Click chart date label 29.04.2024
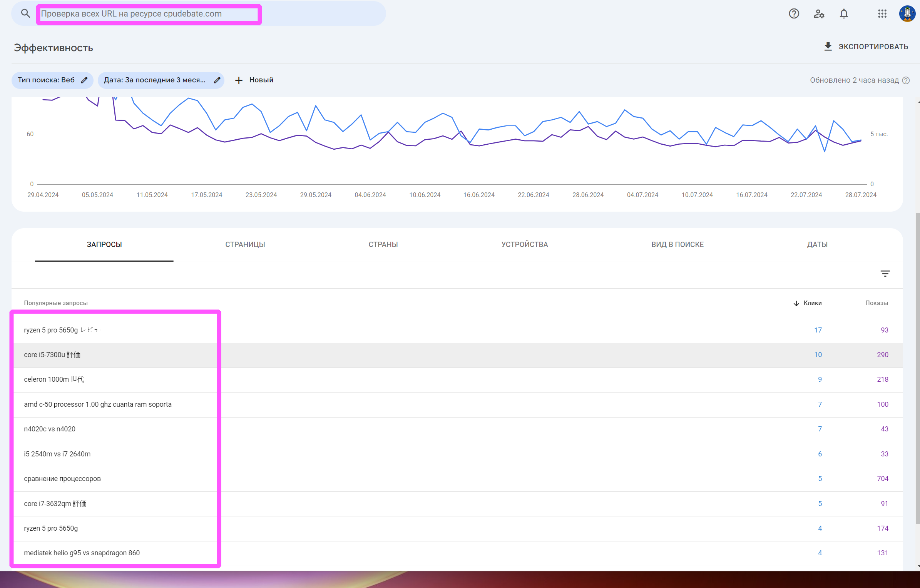The height and width of the screenshot is (588, 920). pos(43,195)
